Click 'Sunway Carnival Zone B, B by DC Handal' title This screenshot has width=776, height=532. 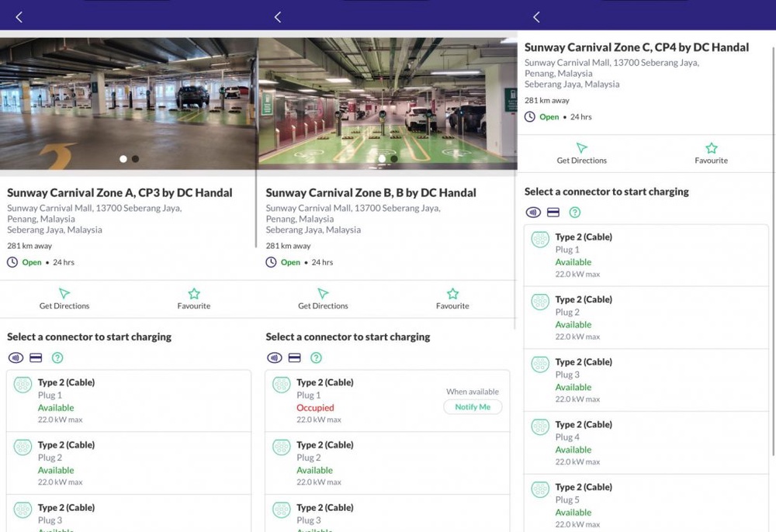coord(371,193)
